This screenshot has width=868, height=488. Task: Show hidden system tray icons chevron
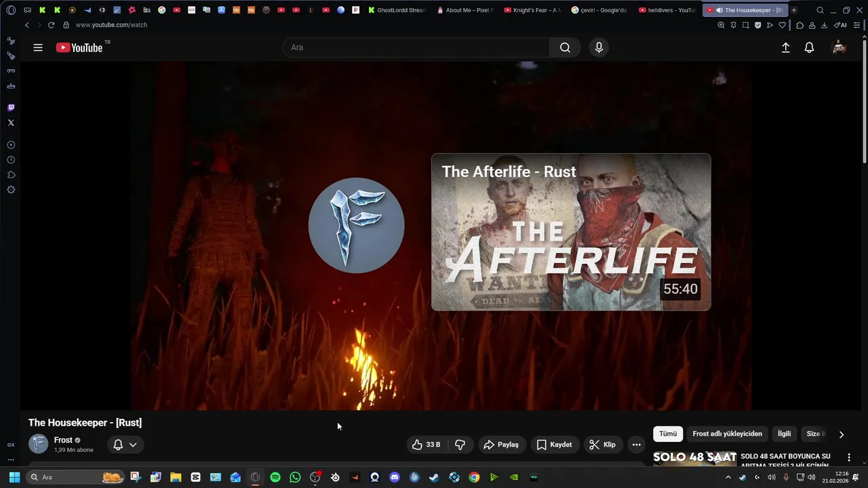(x=728, y=477)
